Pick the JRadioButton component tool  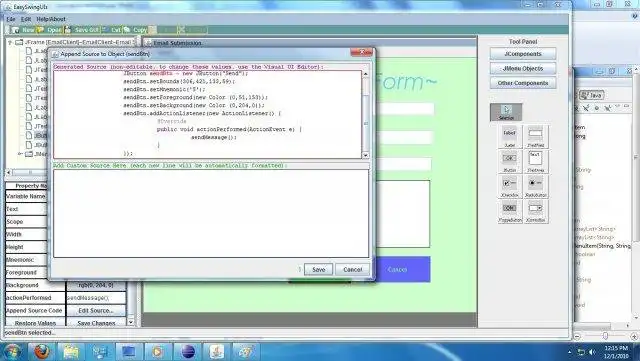(536, 187)
